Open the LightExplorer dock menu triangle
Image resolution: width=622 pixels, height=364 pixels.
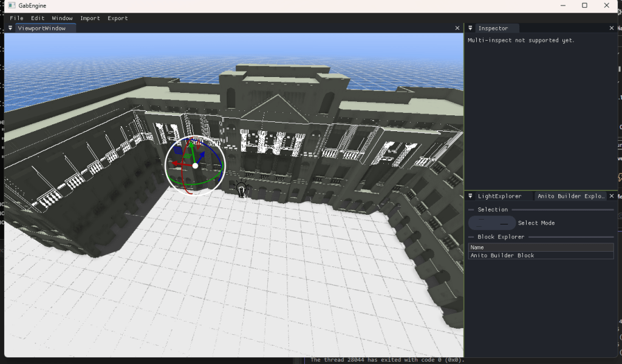click(x=470, y=196)
